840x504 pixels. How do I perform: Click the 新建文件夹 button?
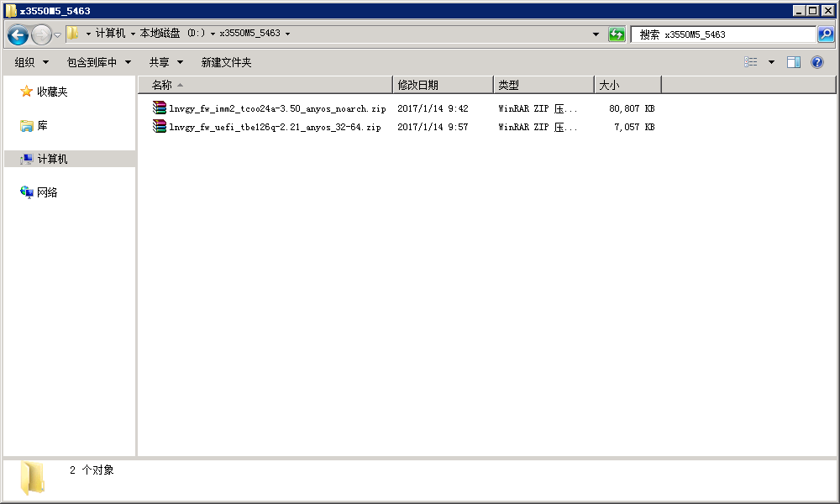(226, 62)
